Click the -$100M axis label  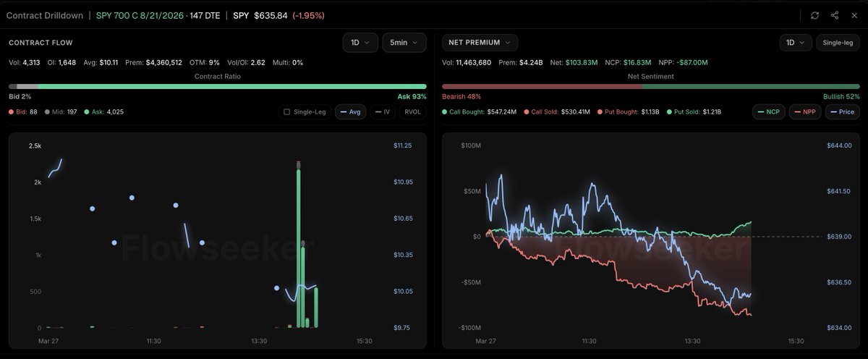pyautogui.click(x=472, y=328)
